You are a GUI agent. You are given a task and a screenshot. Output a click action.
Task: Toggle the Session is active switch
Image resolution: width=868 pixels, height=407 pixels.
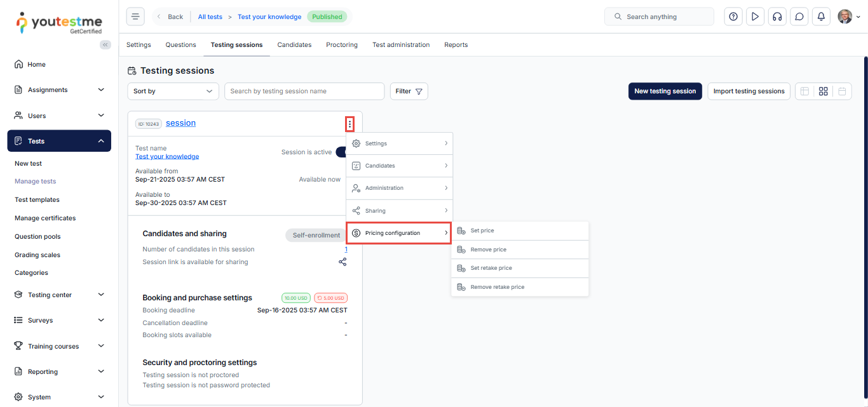(341, 152)
